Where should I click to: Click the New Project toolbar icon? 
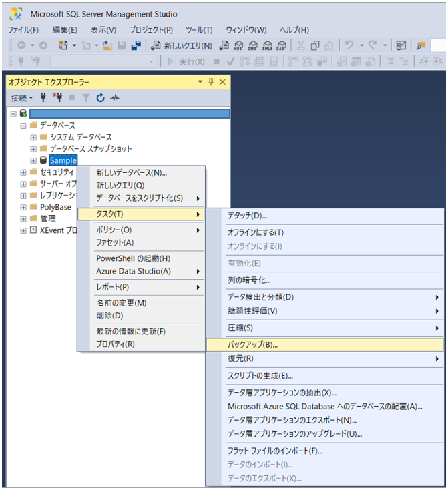tap(63, 45)
